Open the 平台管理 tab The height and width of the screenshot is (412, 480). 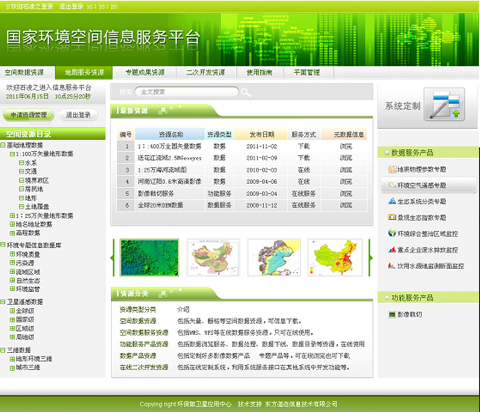click(307, 72)
